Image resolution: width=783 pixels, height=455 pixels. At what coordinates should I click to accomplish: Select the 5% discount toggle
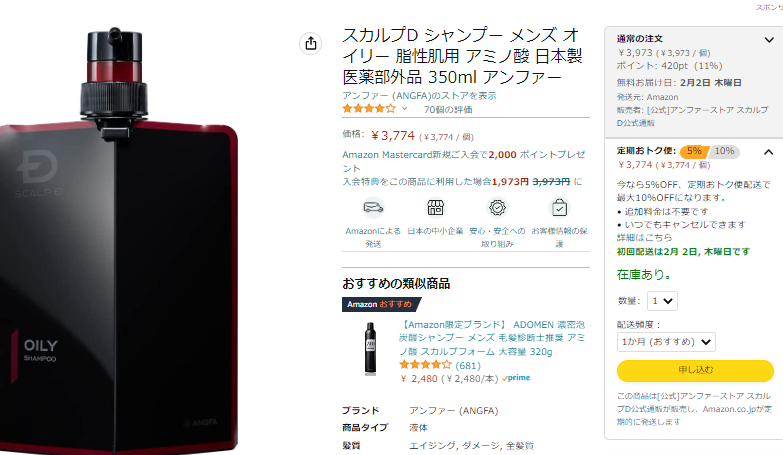point(695,151)
